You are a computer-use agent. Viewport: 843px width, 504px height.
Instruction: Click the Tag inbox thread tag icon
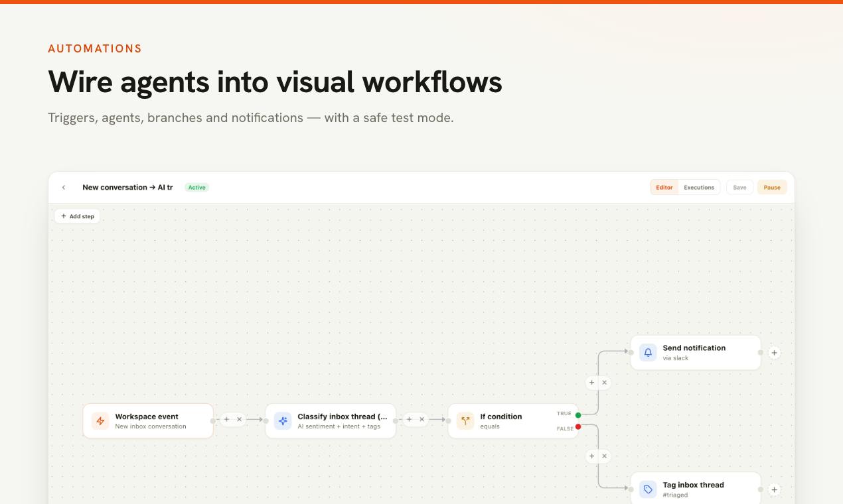(648, 489)
